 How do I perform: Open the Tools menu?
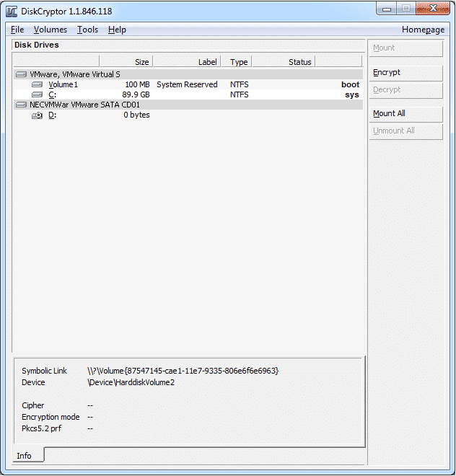click(87, 30)
